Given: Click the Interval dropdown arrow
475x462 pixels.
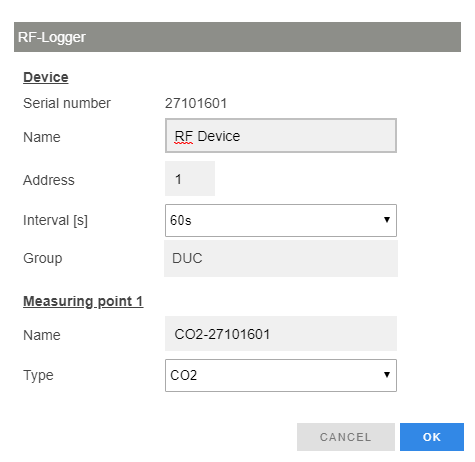Looking at the screenshot, I should click(x=387, y=220).
